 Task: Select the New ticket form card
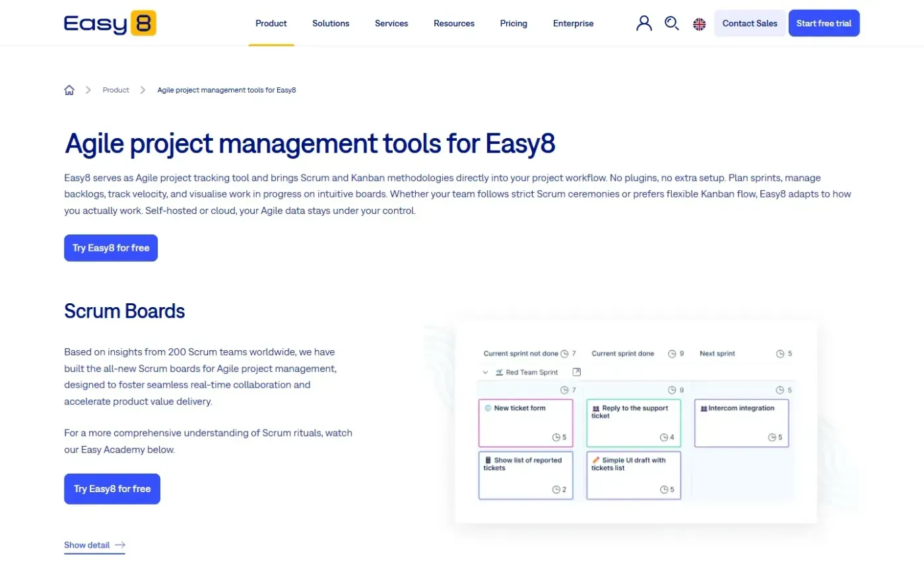point(526,423)
